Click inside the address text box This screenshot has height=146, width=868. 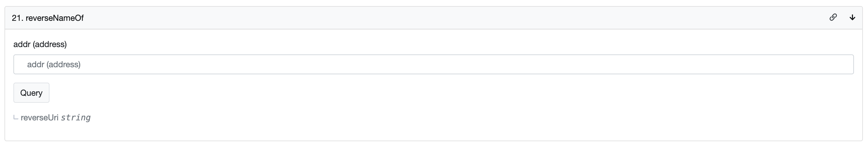click(433, 64)
